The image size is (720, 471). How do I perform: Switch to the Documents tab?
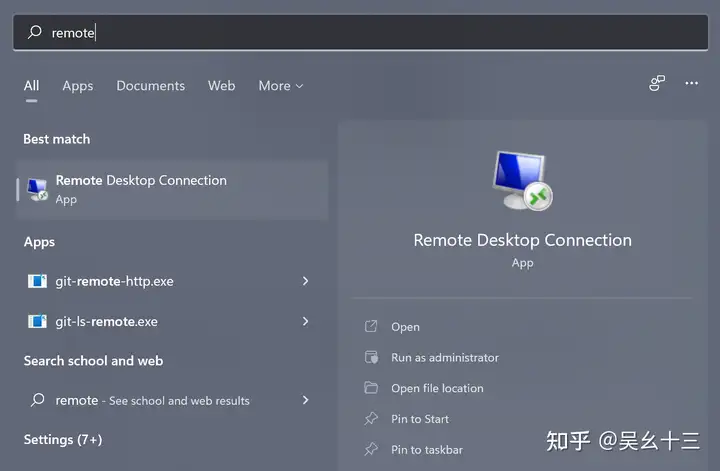151,86
